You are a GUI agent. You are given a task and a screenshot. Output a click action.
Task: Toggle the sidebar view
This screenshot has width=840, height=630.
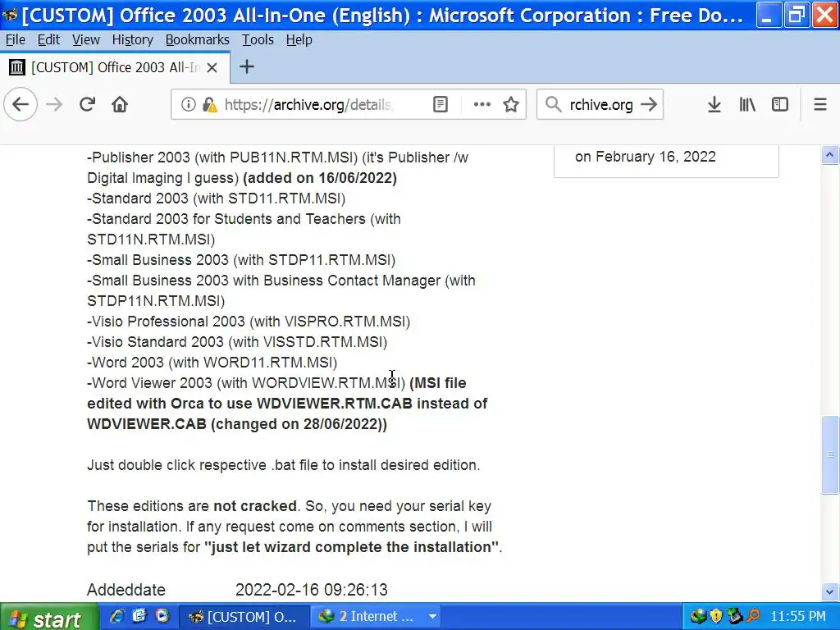point(780,104)
